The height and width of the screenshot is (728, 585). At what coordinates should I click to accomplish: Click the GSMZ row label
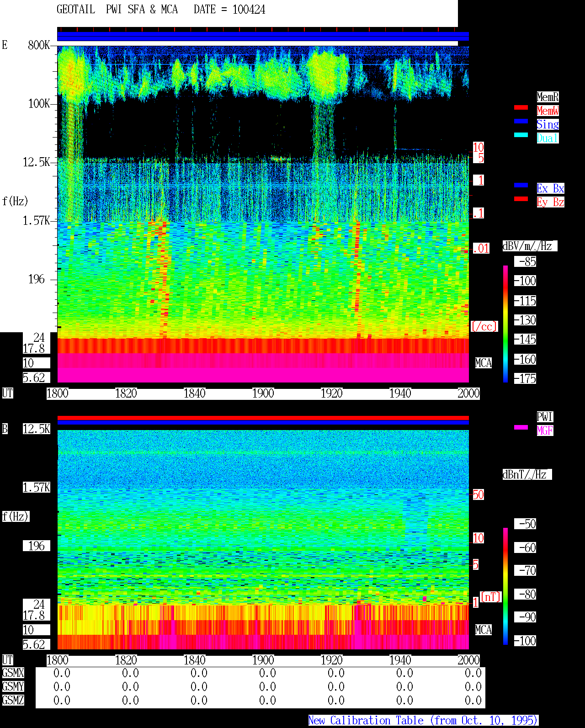pyautogui.click(x=13, y=700)
